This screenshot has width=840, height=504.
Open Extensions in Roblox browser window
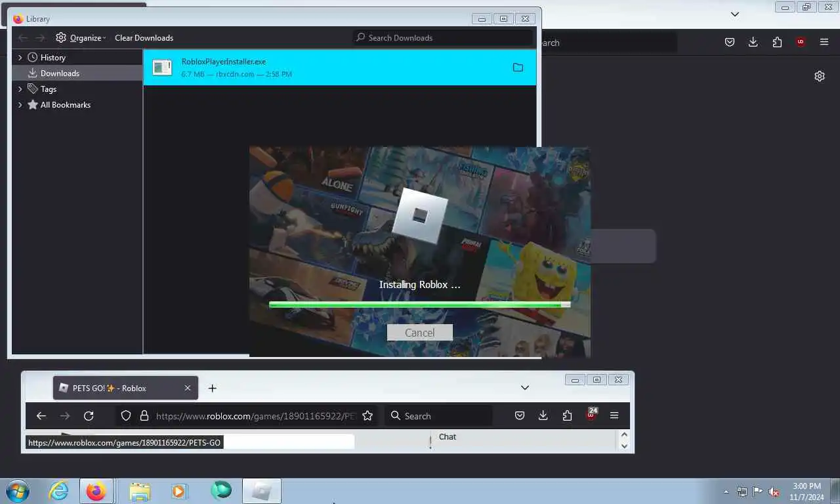click(567, 415)
